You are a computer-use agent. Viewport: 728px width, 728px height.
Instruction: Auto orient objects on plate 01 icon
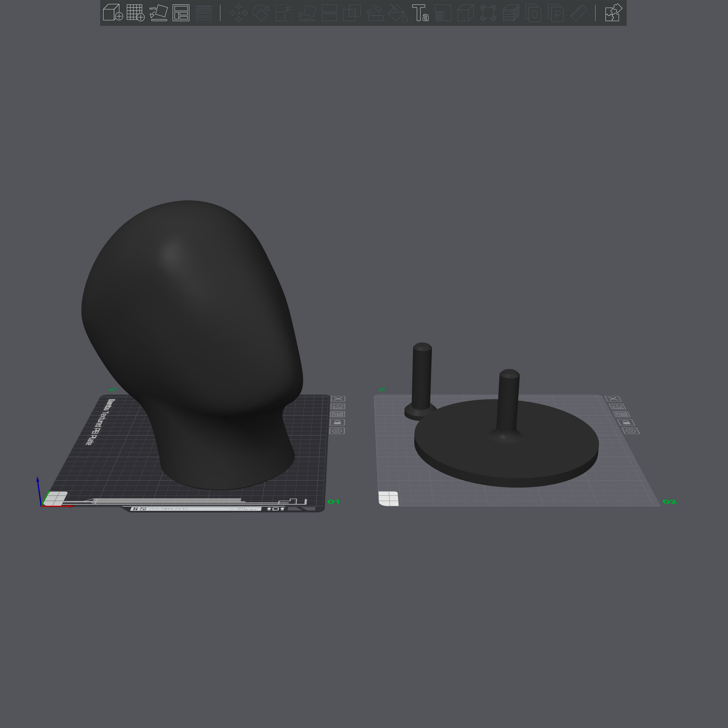tap(337, 407)
